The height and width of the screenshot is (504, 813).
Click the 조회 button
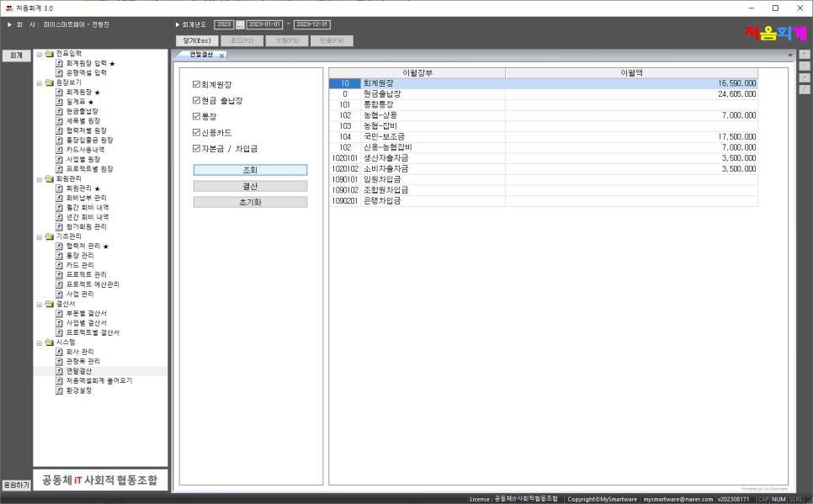[251, 170]
